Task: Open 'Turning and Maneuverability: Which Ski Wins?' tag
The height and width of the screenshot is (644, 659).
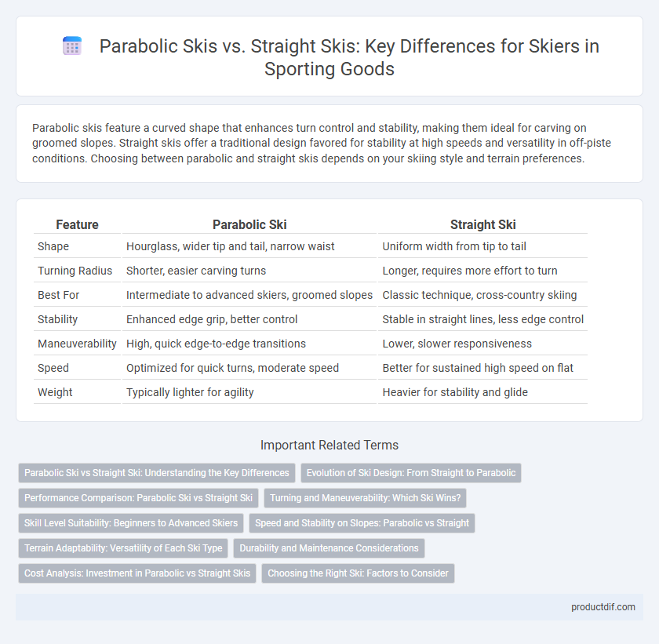Action: [366, 498]
